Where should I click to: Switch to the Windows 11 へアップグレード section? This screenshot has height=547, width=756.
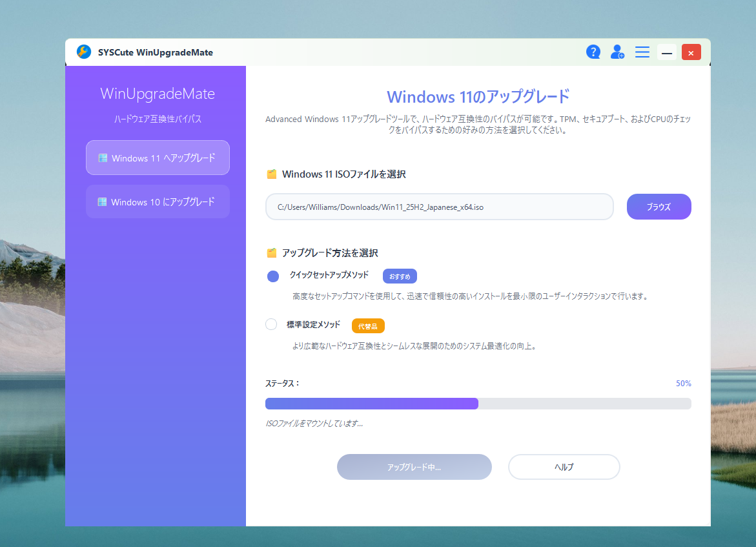pos(158,158)
